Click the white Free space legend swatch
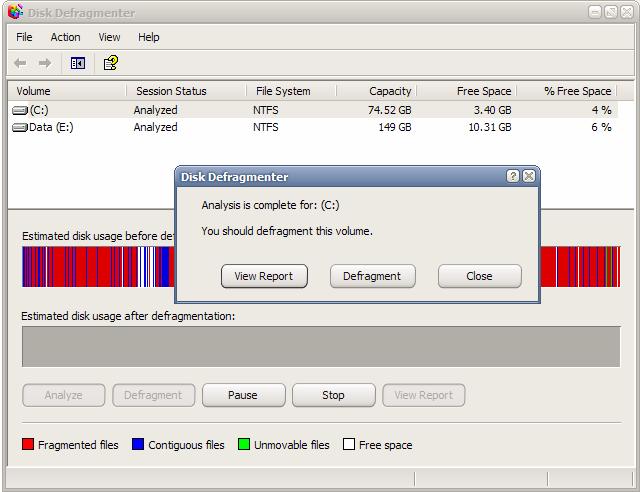Viewport: 640px width, 492px height. tap(349, 444)
